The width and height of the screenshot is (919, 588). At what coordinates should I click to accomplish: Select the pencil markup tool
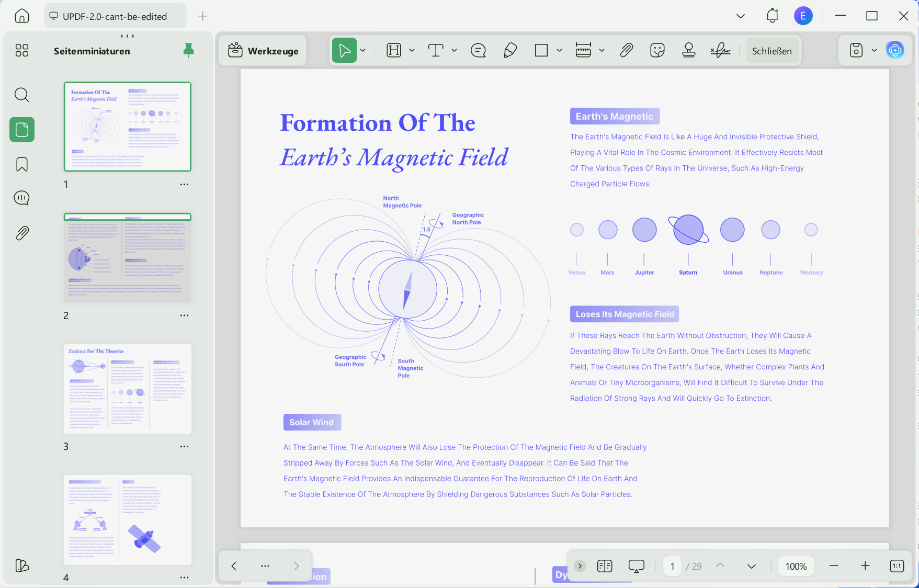click(x=510, y=50)
